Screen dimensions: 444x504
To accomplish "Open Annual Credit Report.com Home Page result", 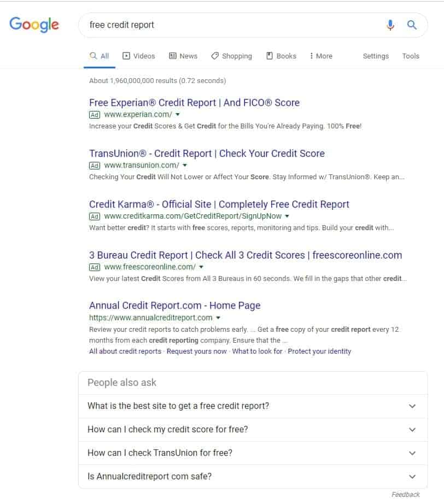I will (174, 306).
